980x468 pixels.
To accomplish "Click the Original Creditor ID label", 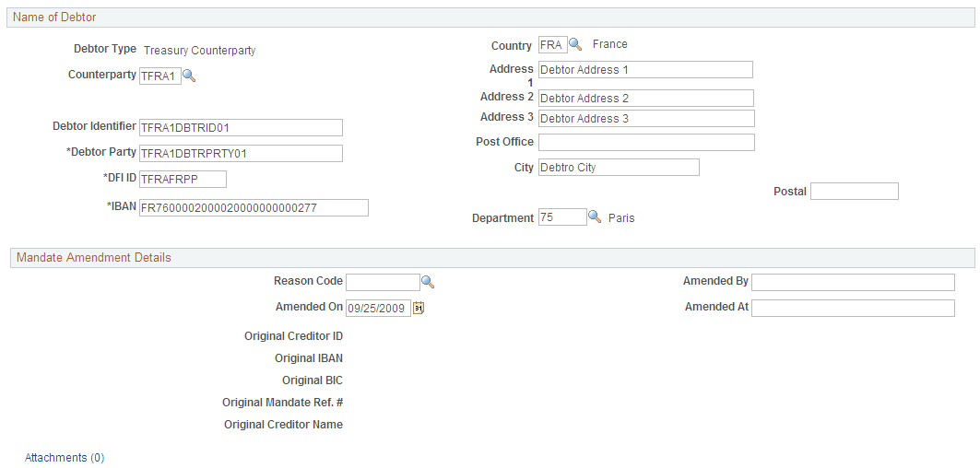I will [x=294, y=336].
